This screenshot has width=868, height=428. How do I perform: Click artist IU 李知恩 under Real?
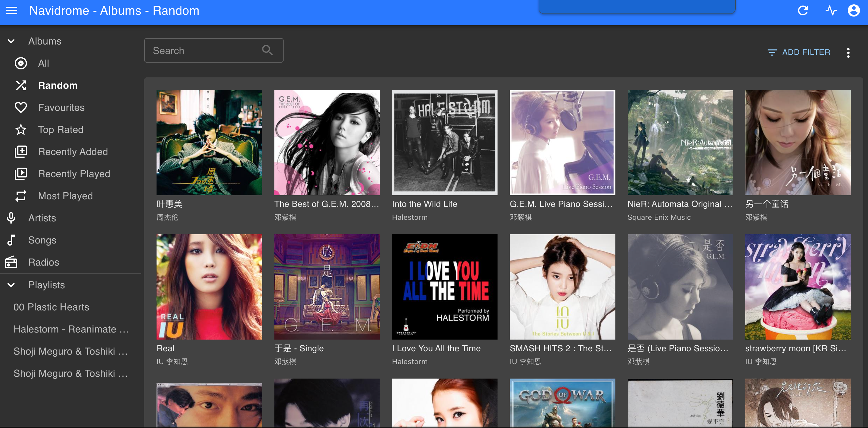172,362
